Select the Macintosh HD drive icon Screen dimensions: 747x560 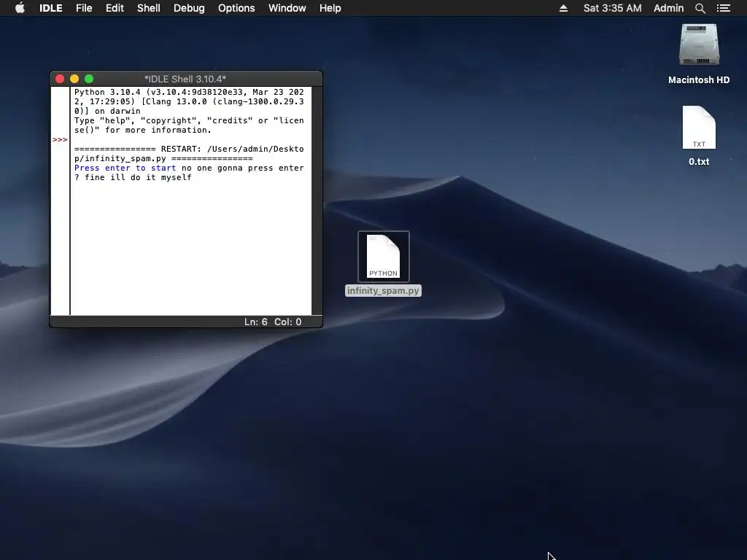click(x=699, y=44)
